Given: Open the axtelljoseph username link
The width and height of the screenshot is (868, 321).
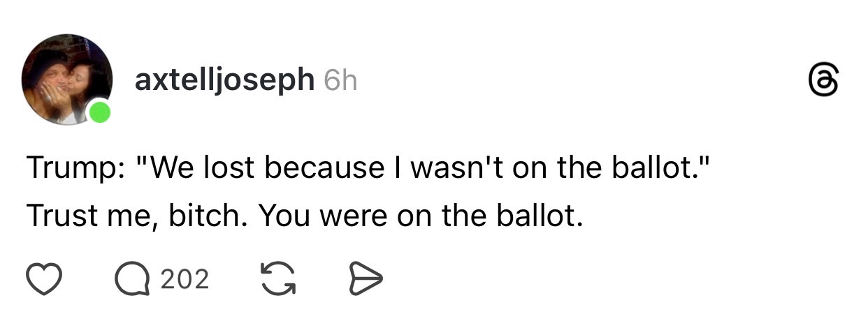Looking at the screenshot, I should 224,81.
